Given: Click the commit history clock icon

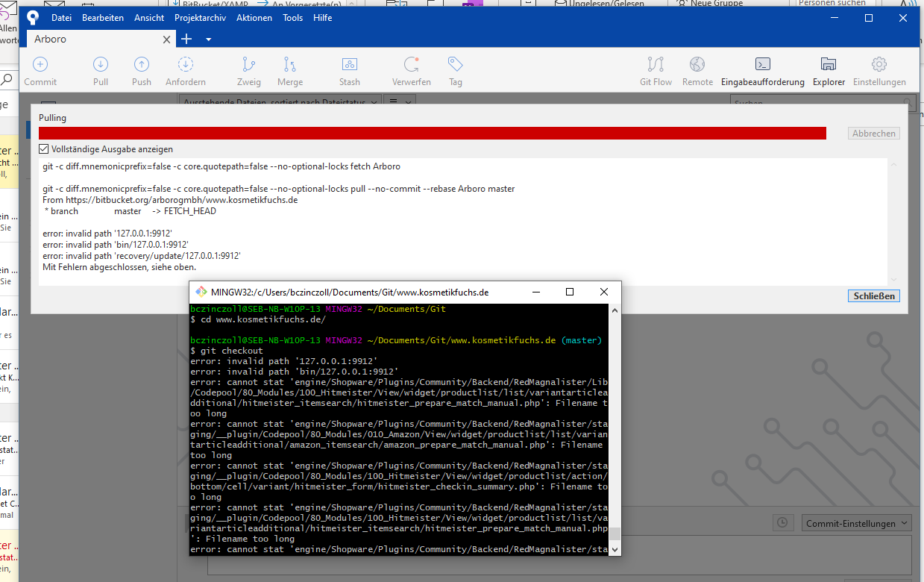Looking at the screenshot, I should pyautogui.click(x=782, y=523).
